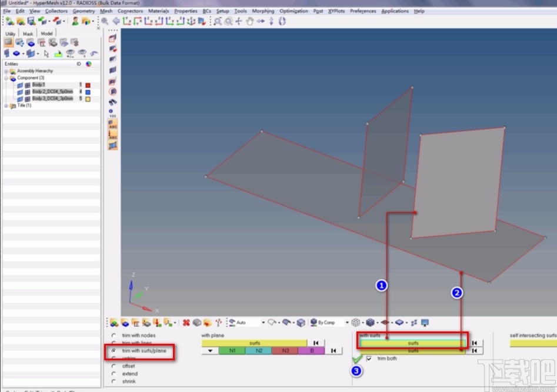Viewport: 557px width, 392px height.
Task: Click the green N1 node button
Action: coord(232,351)
